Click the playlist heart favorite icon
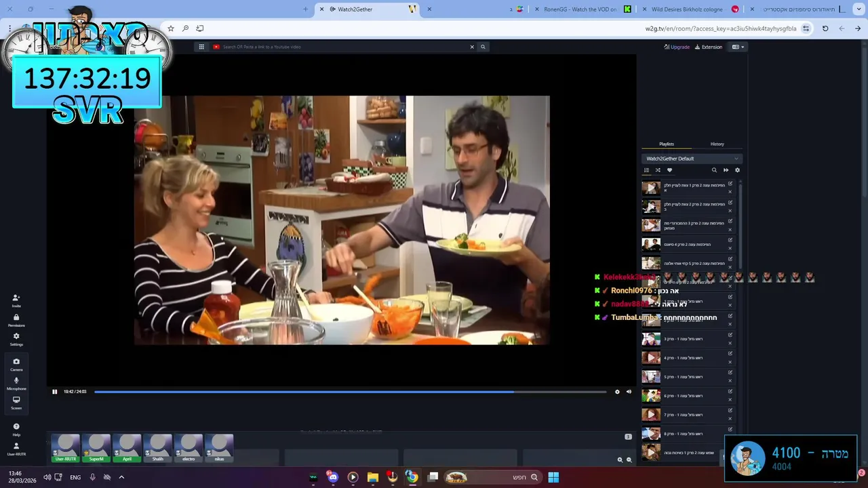Image resolution: width=868 pixels, height=488 pixels. pos(669,170)
